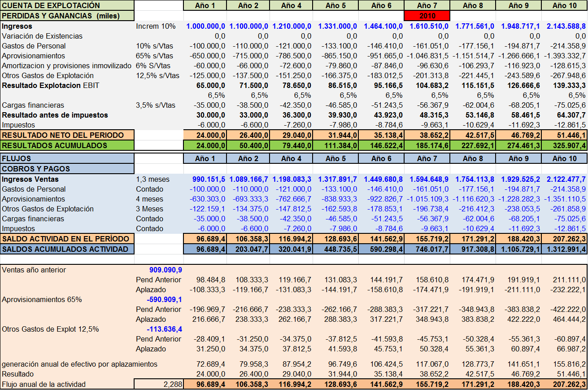
Task: Select SALDO ACTIVIDAD EN EL PERÍODO cell
Action: coord(67,239)
